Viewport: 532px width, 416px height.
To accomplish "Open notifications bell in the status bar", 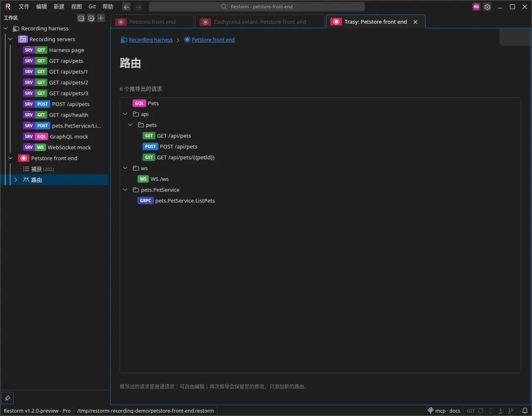I will pyautogui.click(x=525, y=411).
